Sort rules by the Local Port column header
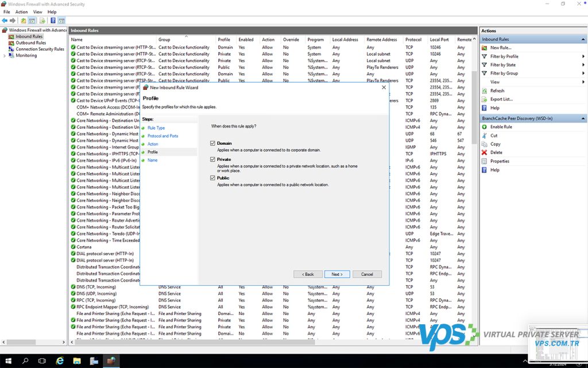The image size is (588, 368). [442, 40]
